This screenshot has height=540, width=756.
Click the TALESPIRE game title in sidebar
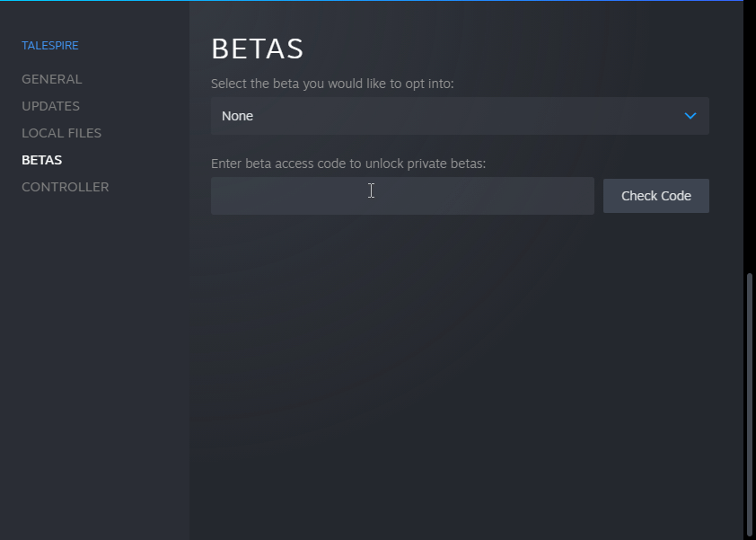coord(50,45)
